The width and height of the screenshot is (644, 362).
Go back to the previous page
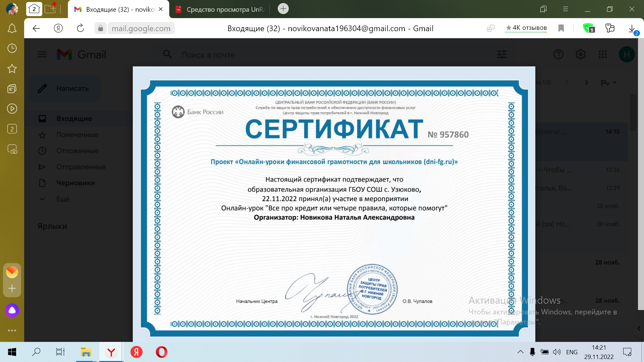click(x=36, y=28)
